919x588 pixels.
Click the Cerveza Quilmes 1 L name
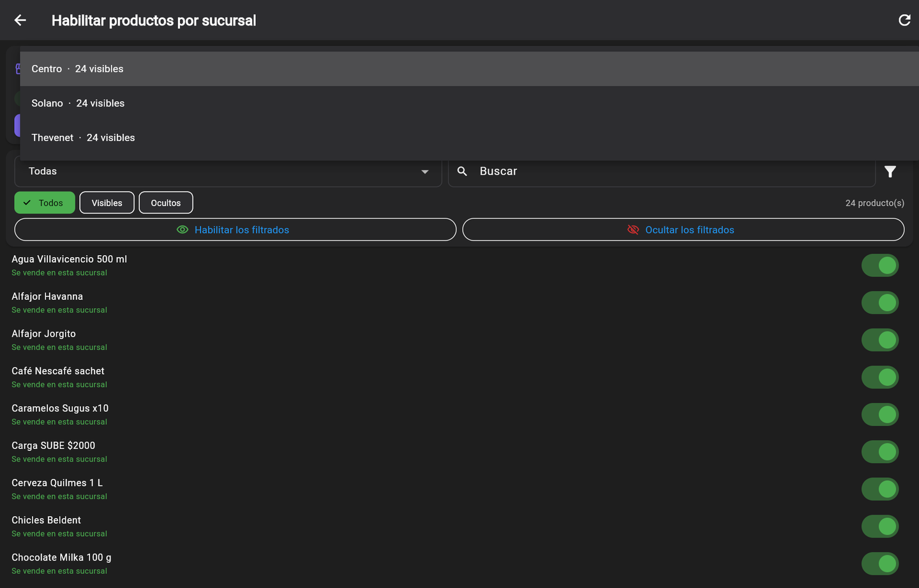[57, 483]
